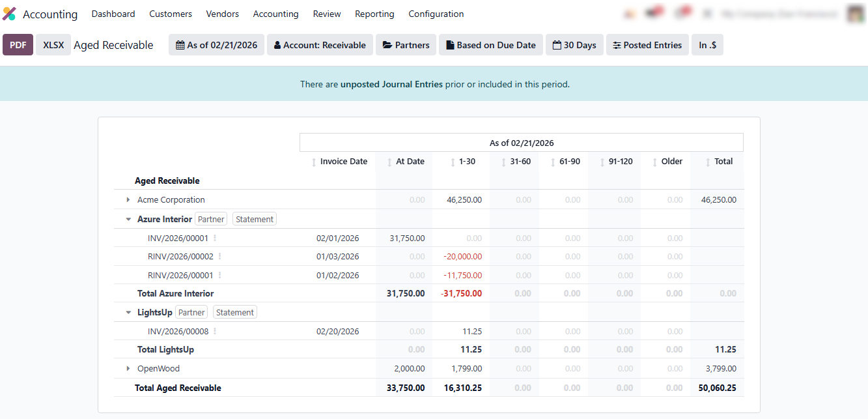868x419 pixels.
Task: Sort the 1-30 column
Action: pos(453,162)
